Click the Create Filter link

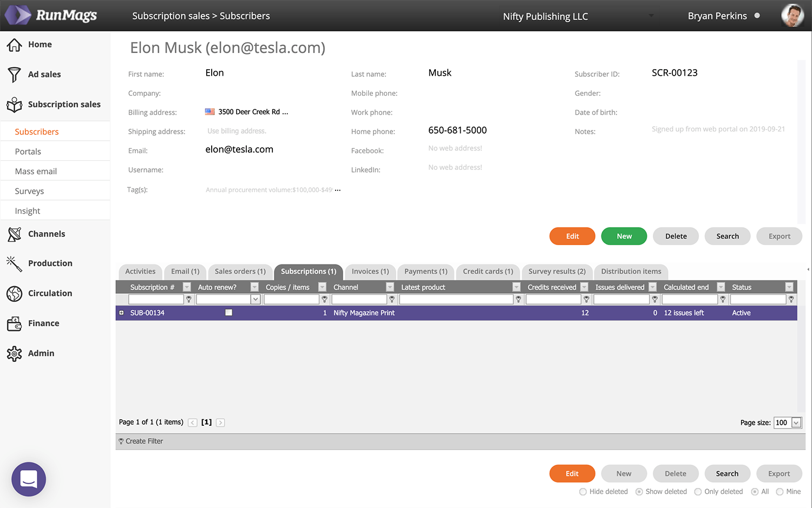[x=144, y=441]
